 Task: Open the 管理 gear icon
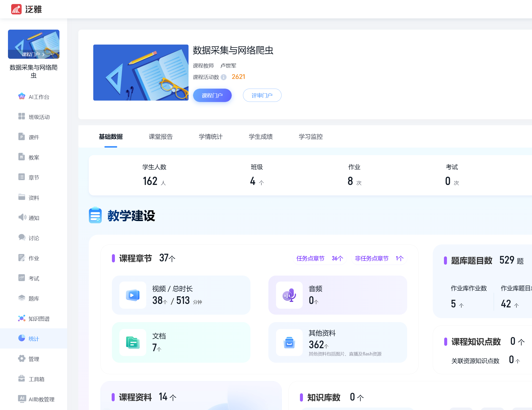tap(22, 359)
